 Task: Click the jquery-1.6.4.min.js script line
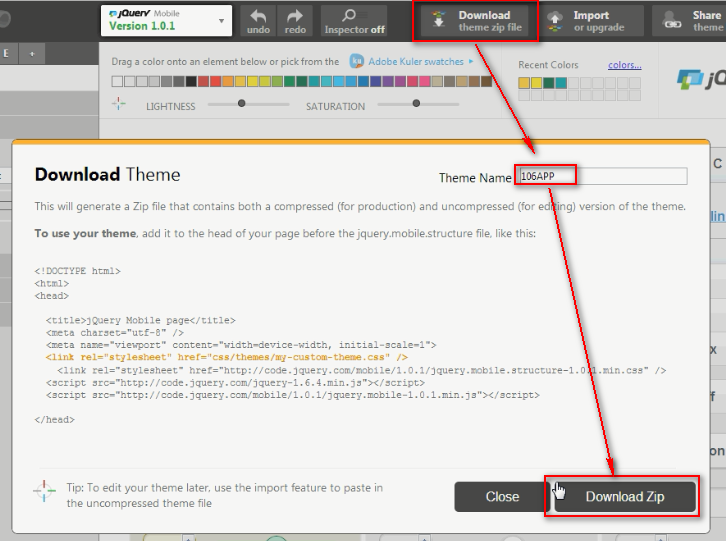coord(235,383)
